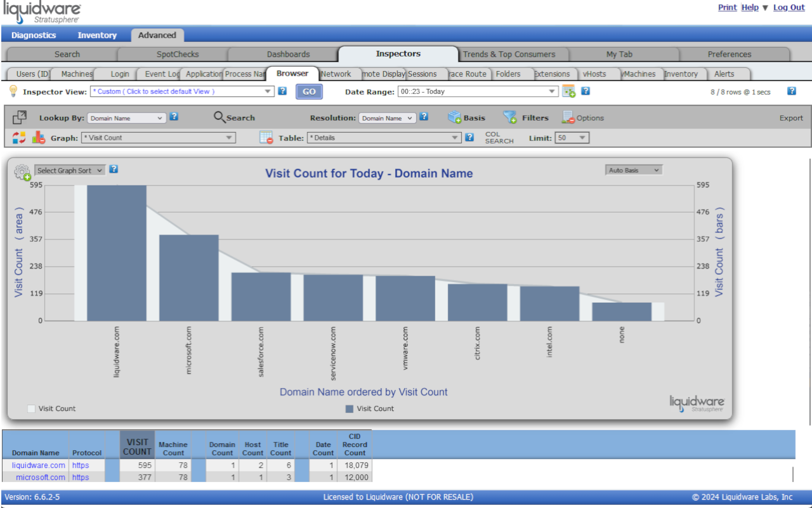Open the Trends & Top Consumers tab

(509, 54)
